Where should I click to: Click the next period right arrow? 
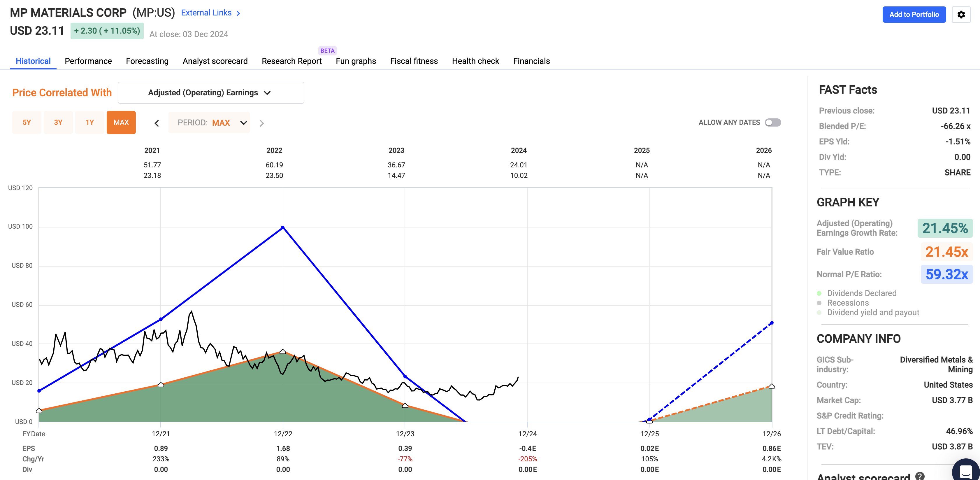pyautogui.click(x=261, y=123)
